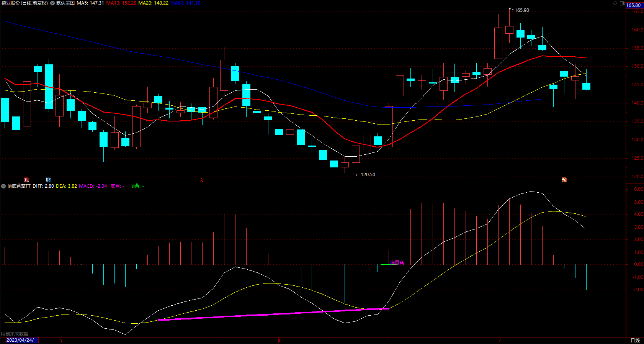
Task: Select the MA5: 147.31 indicator label
Action: click(x=90, y=3)
